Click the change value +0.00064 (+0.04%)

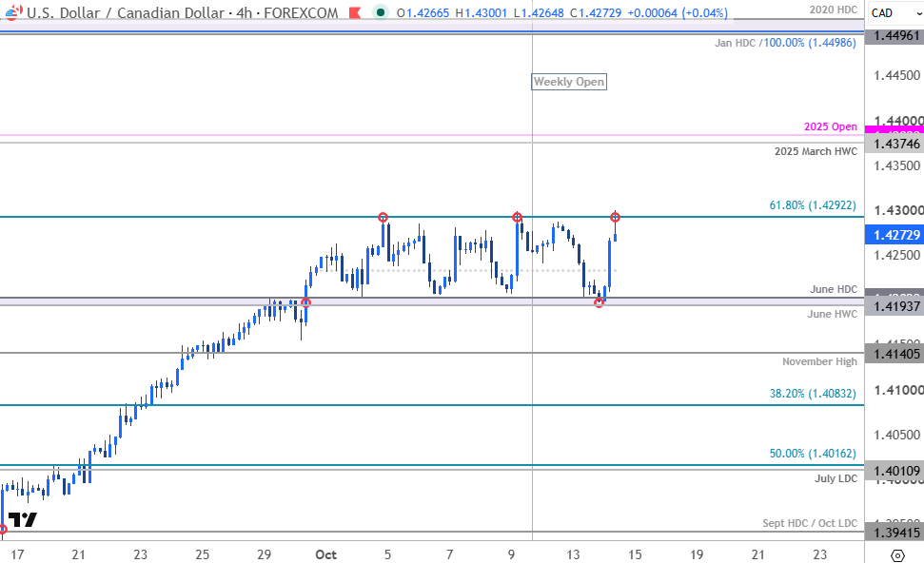(x=678, y=12)
